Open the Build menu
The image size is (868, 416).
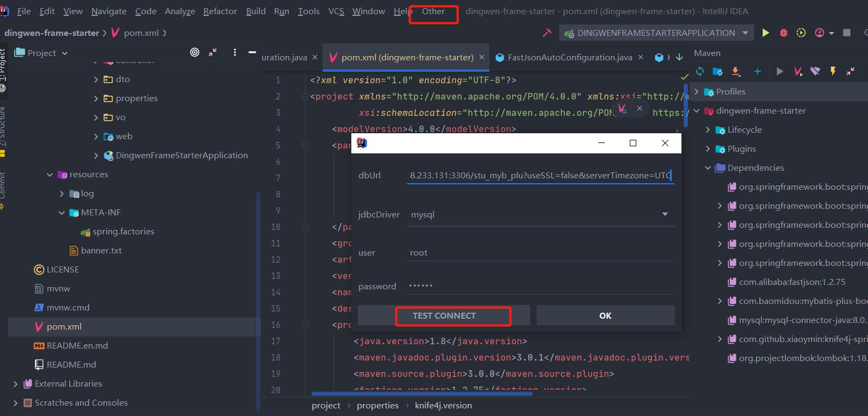[256, 11]
